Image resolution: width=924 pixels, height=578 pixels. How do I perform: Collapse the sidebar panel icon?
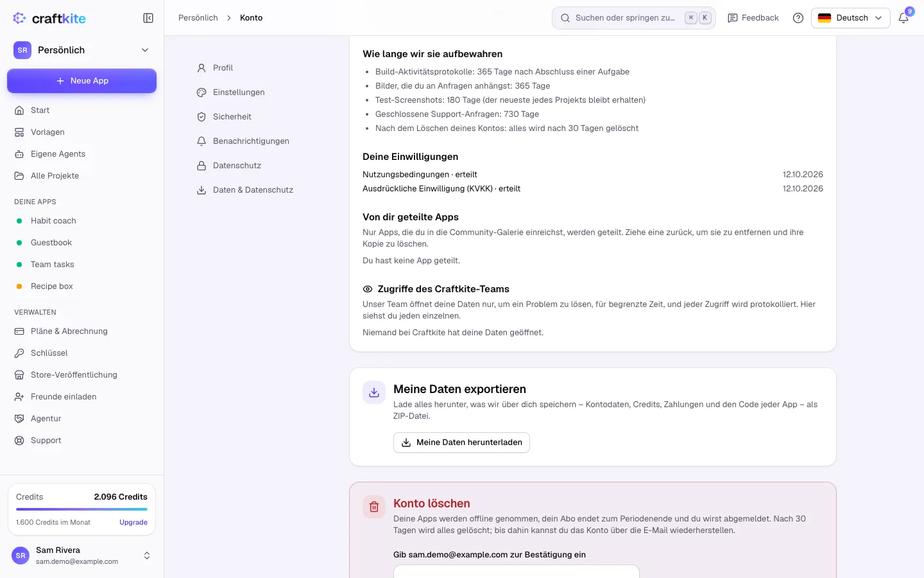pyautogui.click(x=148, y=18)
